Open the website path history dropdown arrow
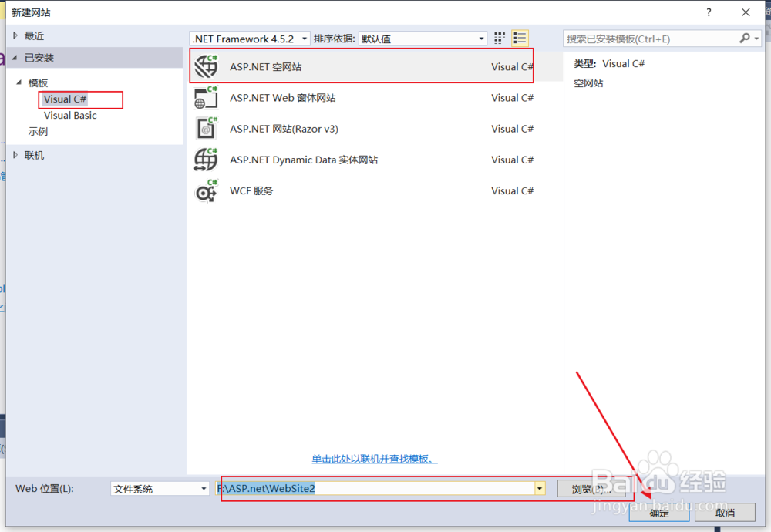Image resolution: width=771 pixels, height=532 pixels. [x=540, y=488]
